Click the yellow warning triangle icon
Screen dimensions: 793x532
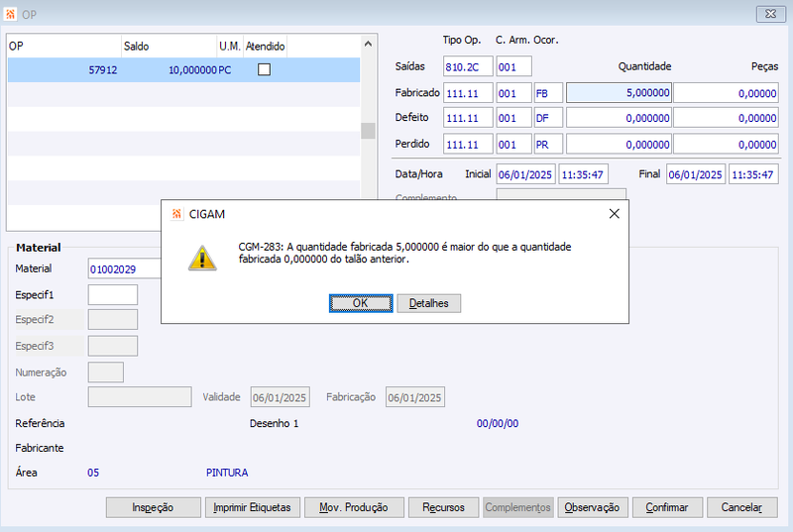[x=202, y=259]
